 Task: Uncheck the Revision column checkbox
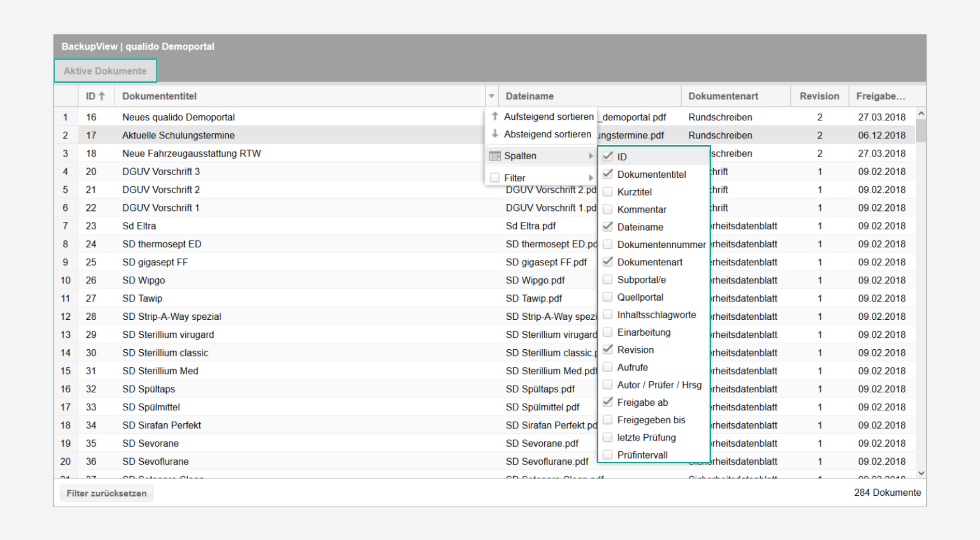pos(608,350)
